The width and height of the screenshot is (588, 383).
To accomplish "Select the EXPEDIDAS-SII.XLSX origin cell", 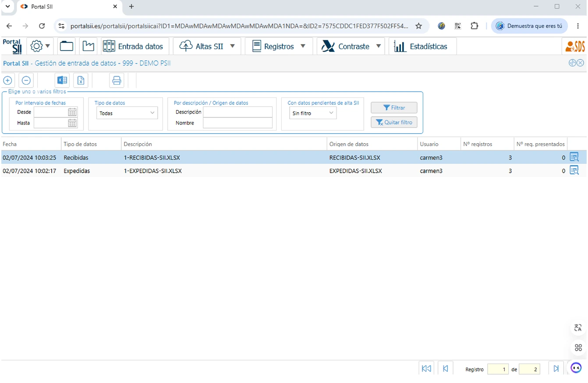I will point(372,171).
